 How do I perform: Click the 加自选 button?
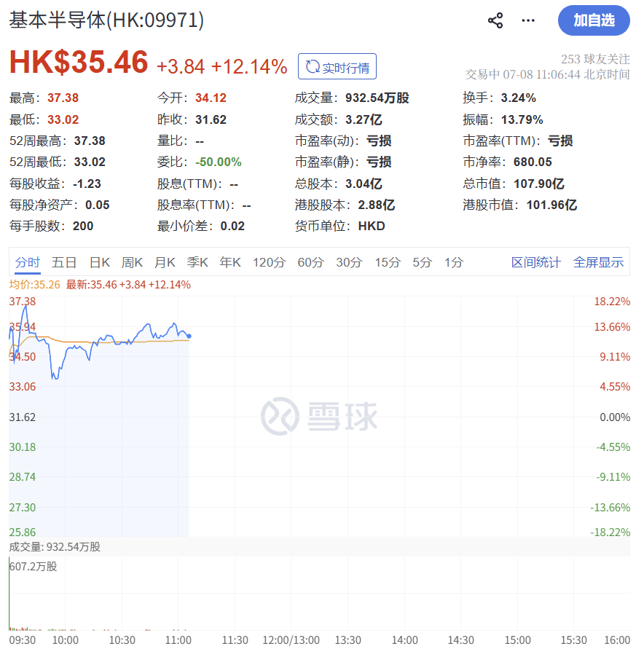click(x=594, y=20)
